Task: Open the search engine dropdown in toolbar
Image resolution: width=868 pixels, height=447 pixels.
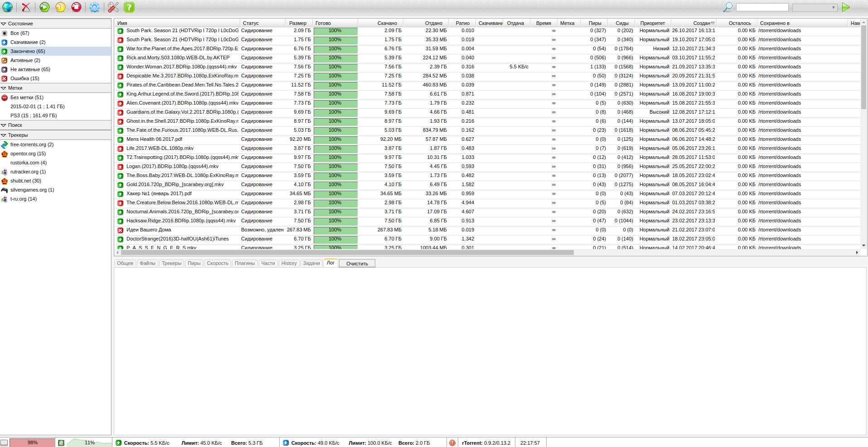Action: pos(815,8)
